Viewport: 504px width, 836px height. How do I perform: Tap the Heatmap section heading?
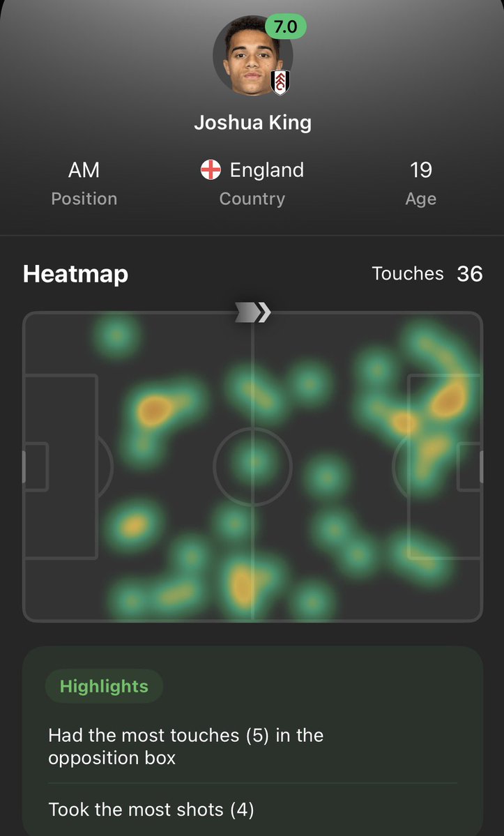pos(76,274)
